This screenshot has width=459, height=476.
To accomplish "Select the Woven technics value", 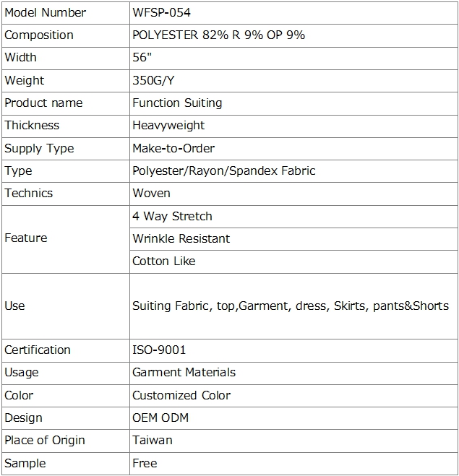I will click(x=151, y=194).
